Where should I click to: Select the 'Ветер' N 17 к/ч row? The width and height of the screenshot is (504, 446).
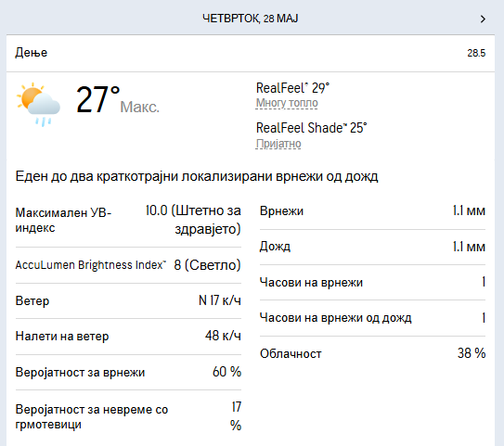click(128, 300)
